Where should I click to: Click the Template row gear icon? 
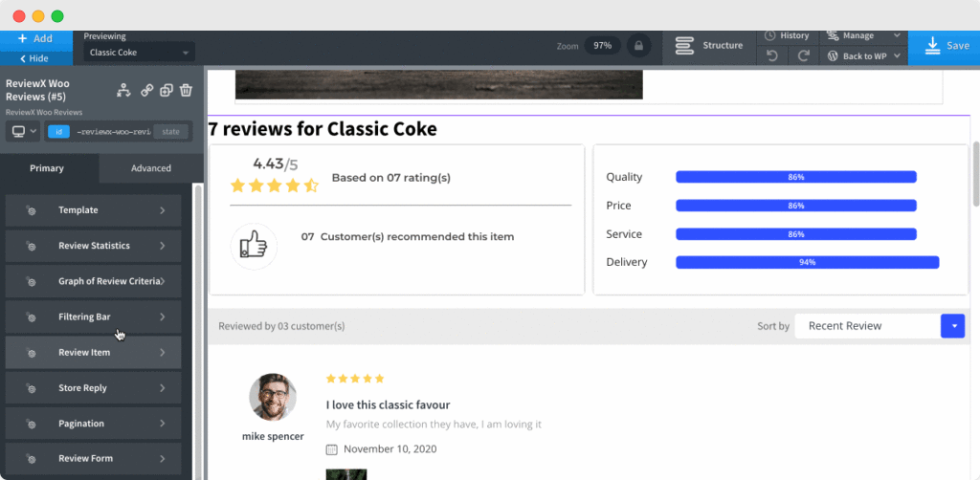click(x=31, y=211)
